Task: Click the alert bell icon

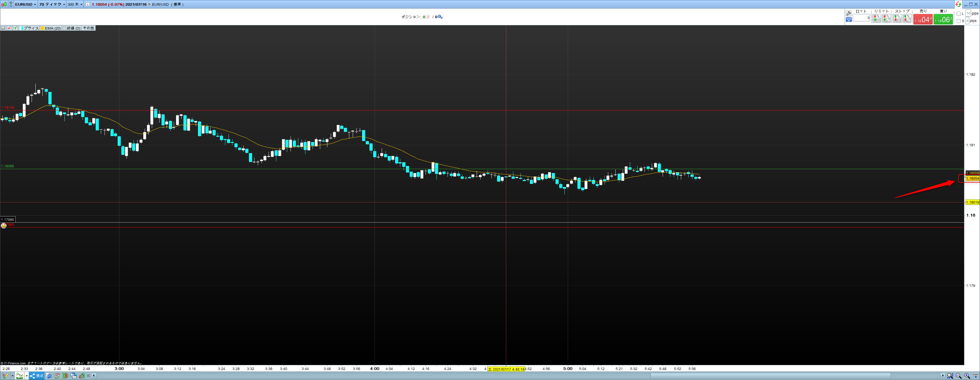Action: (3, 28)
